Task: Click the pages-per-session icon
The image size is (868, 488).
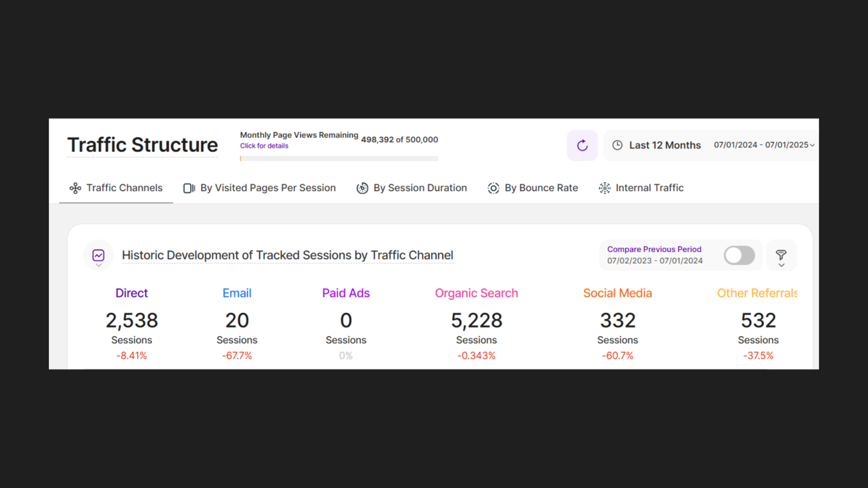Action: coord(189,188)
